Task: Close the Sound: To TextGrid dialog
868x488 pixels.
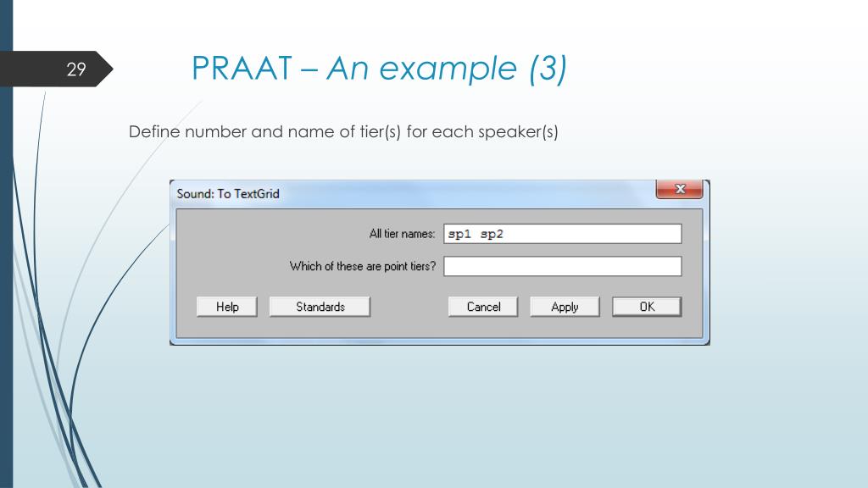Action: (680, 189)
